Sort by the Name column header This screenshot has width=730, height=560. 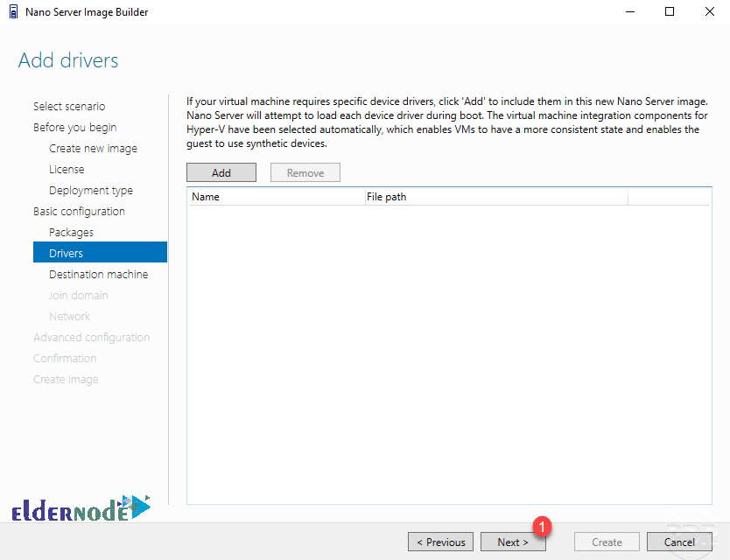(x=276, y=197)
